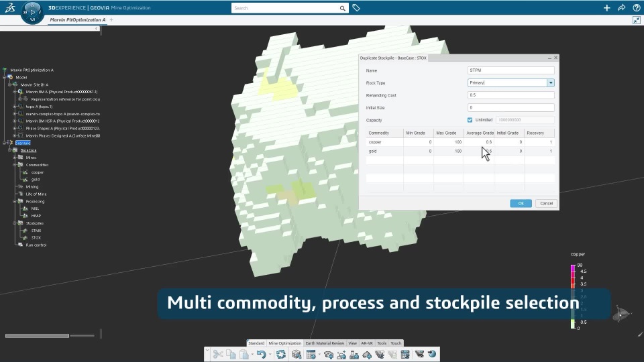Click the copper Average Grade cell
Viewport: 644px width, 362px height.
click(x=479, y=142)
